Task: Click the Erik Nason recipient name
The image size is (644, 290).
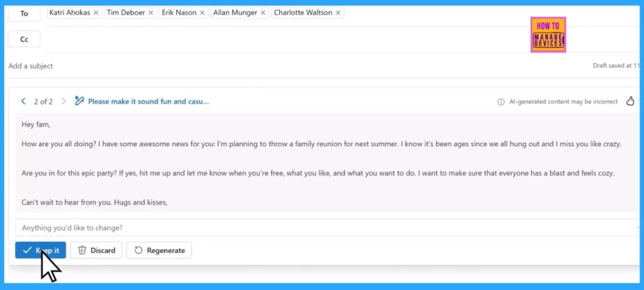Action: [179, 13]
